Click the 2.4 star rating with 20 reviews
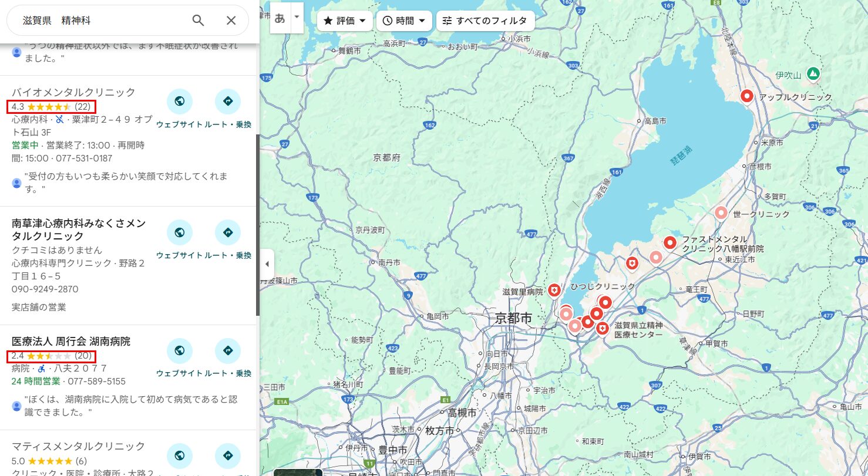 tap(51, 356)
